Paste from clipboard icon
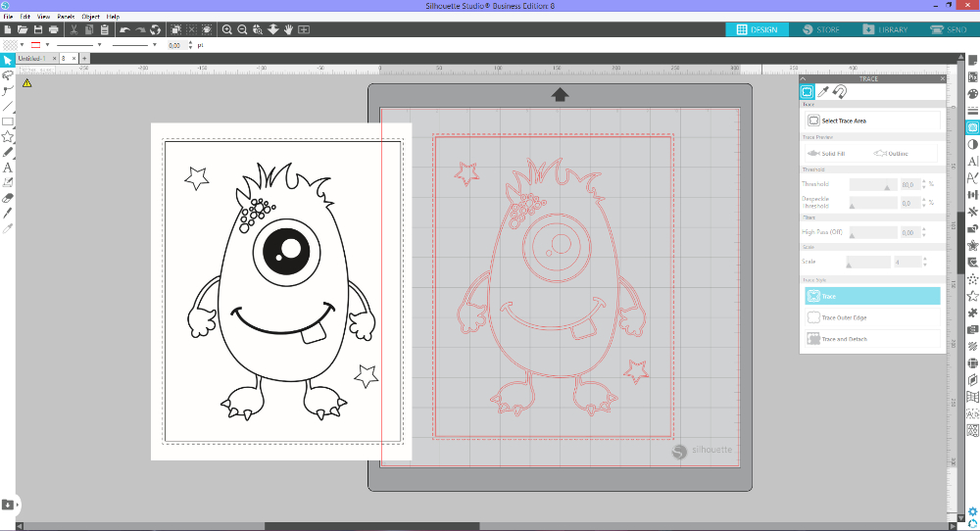The height and width of the screenshot is (531, 980). pyautogui.click(x=105, y=29)
